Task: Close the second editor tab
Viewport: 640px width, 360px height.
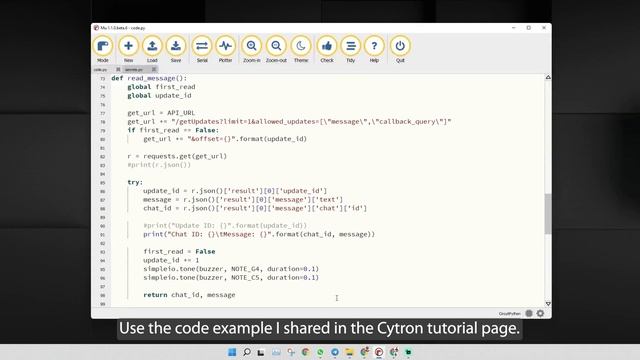Action: point(153,69)
